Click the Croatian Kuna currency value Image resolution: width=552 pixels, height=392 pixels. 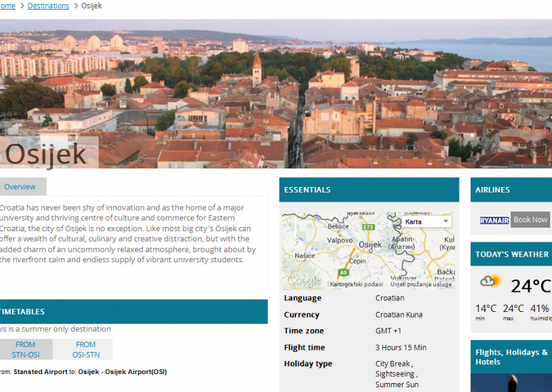click(399, 315)
